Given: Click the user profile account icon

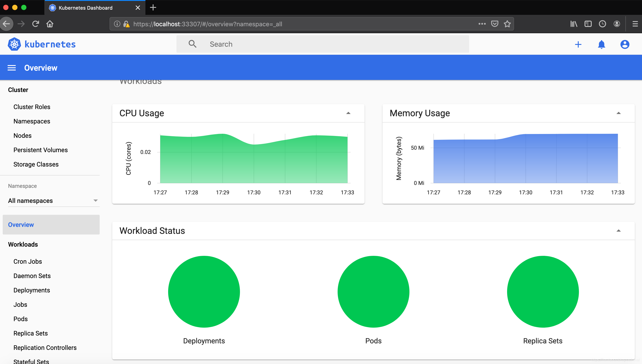Looking at the screenshot, I should click(x=625, y=44).
